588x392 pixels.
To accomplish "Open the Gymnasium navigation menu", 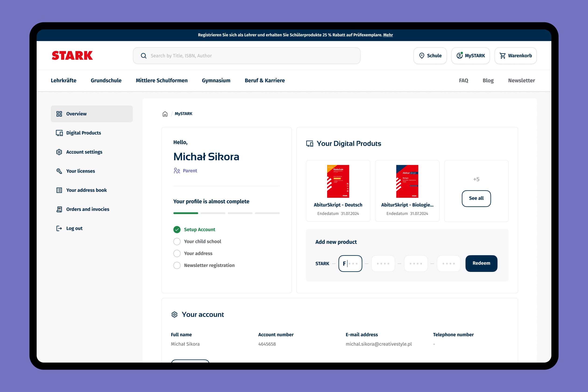I will [x=216, y=81].
